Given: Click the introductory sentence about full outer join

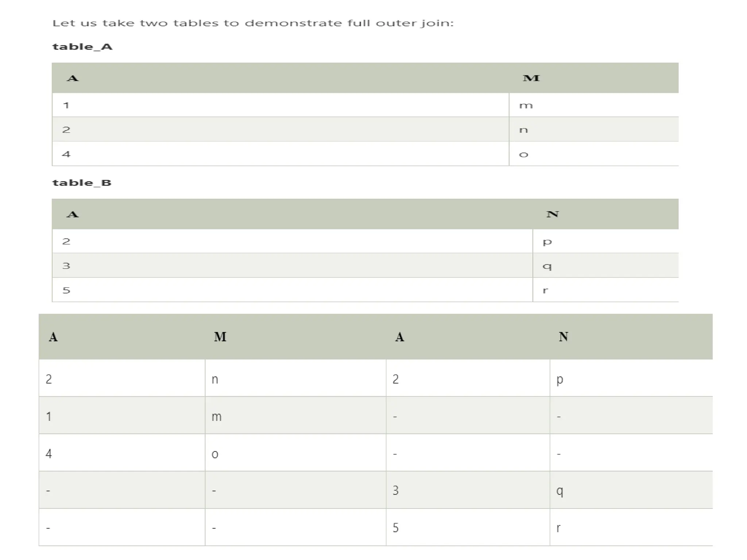Looking at the screenshot, I should coord(253,23).
